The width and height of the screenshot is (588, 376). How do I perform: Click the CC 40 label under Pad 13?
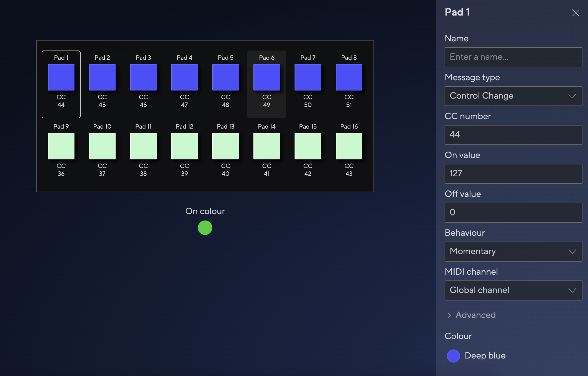click(226, 170)
